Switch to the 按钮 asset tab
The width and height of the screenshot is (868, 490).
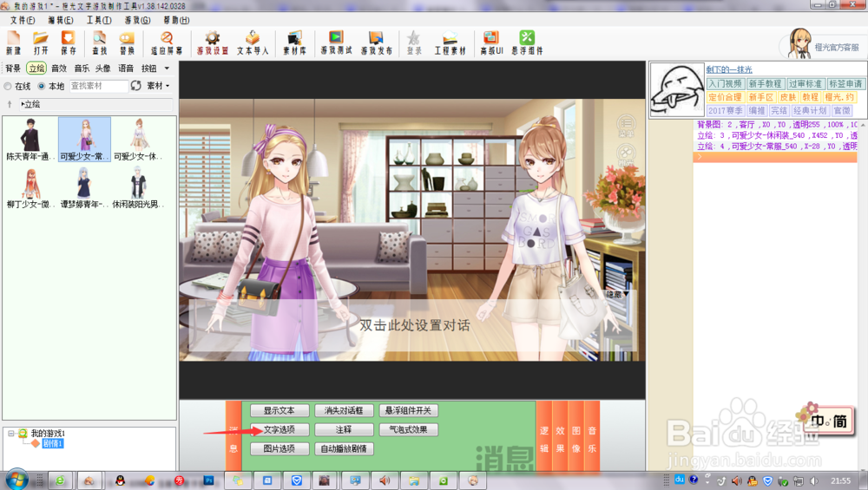(x=148, y=69)
